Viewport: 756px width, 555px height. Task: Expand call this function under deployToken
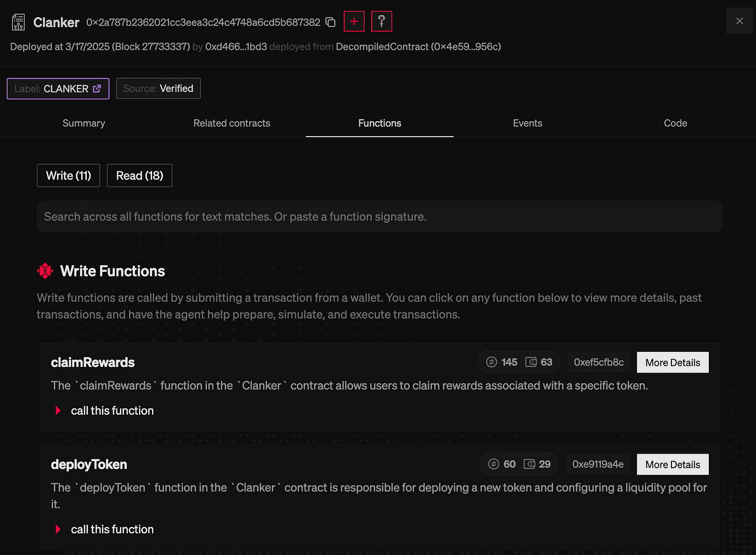click(105, 530)
